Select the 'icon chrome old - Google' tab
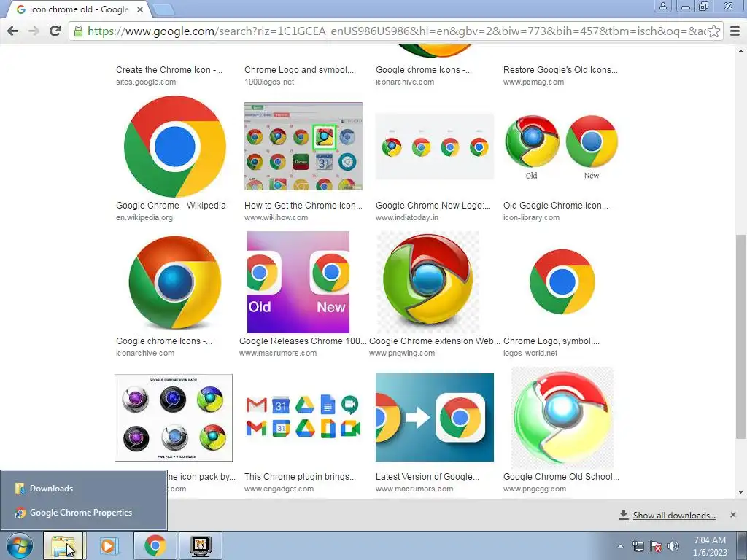 (79, 9)
